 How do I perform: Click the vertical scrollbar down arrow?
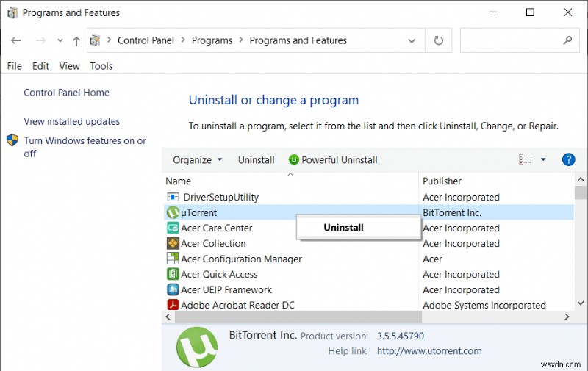(x=581, y=303)
